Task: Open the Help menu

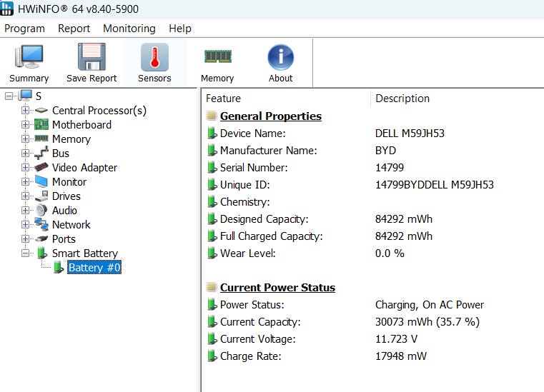Action: pyautogui.click(x=179, y=29)
